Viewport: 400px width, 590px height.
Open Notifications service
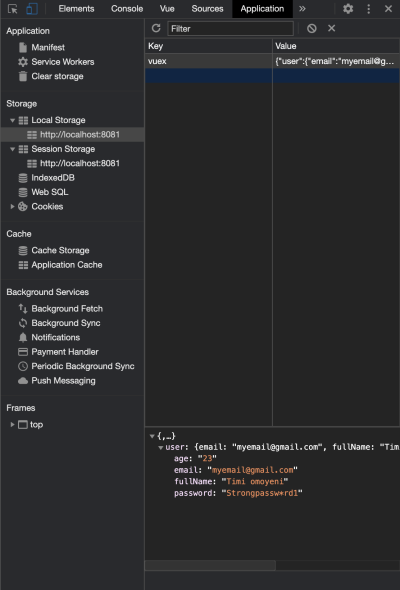click(x=56, y=338)
